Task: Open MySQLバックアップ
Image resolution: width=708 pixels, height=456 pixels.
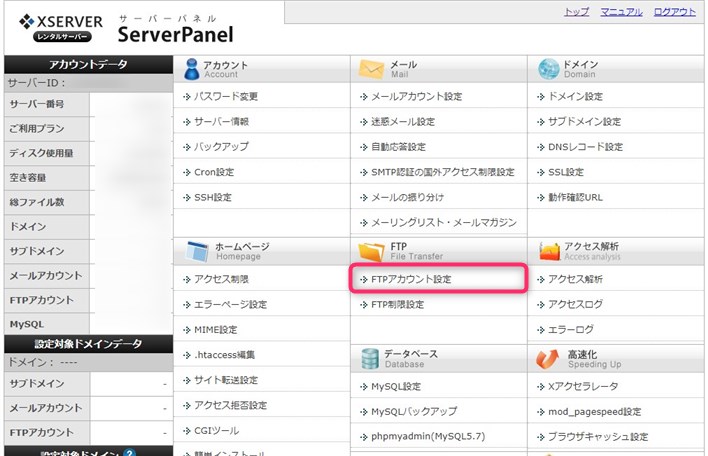Action: coord(414,411)
